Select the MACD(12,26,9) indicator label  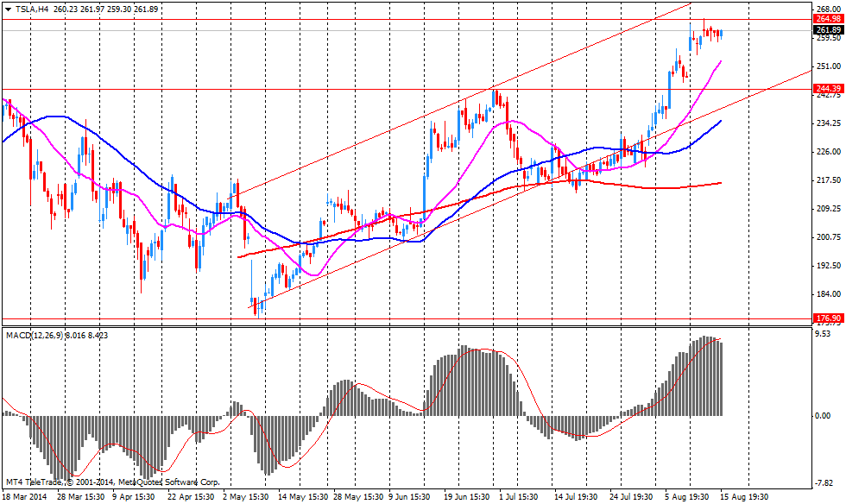35,335
